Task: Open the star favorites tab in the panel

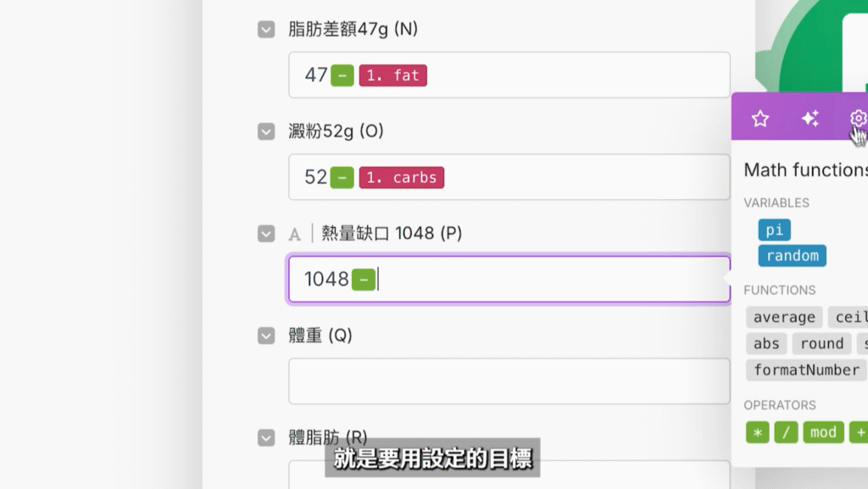Action: tap(760, 119)
